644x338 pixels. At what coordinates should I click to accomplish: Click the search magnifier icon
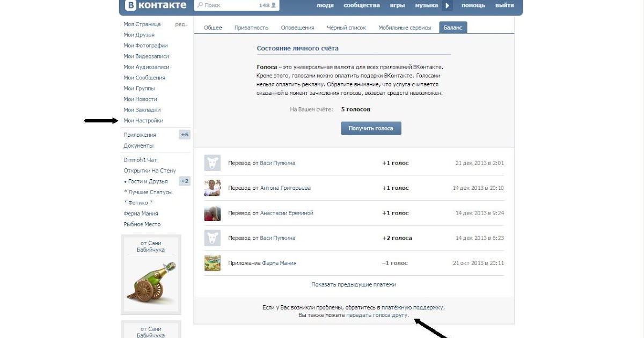pyautogui.click(x=200, y=5)
